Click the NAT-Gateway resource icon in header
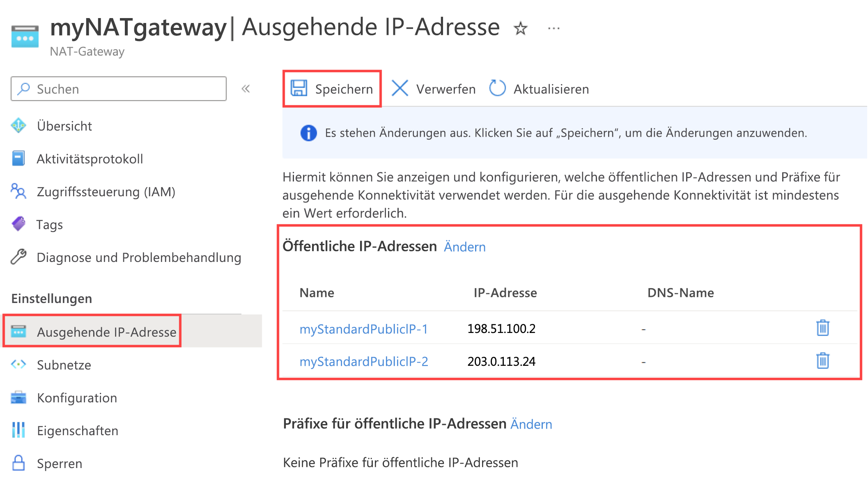 [x=25, y=37]
